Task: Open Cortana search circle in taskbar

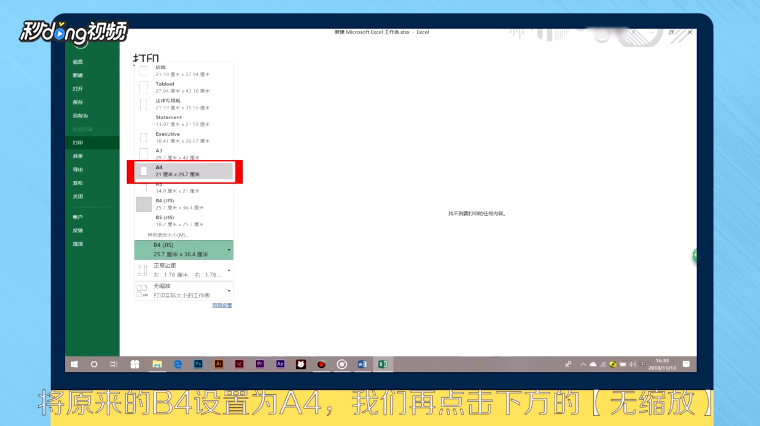Action: [94, 364]
